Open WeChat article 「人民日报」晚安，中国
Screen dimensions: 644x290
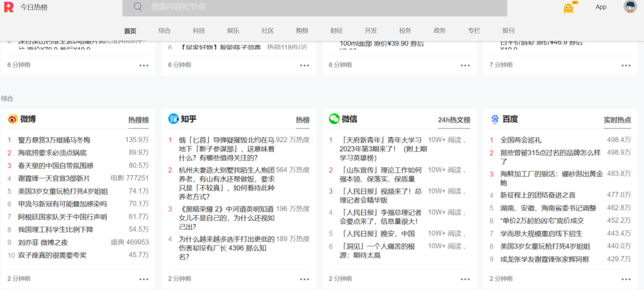click(377, 234)
